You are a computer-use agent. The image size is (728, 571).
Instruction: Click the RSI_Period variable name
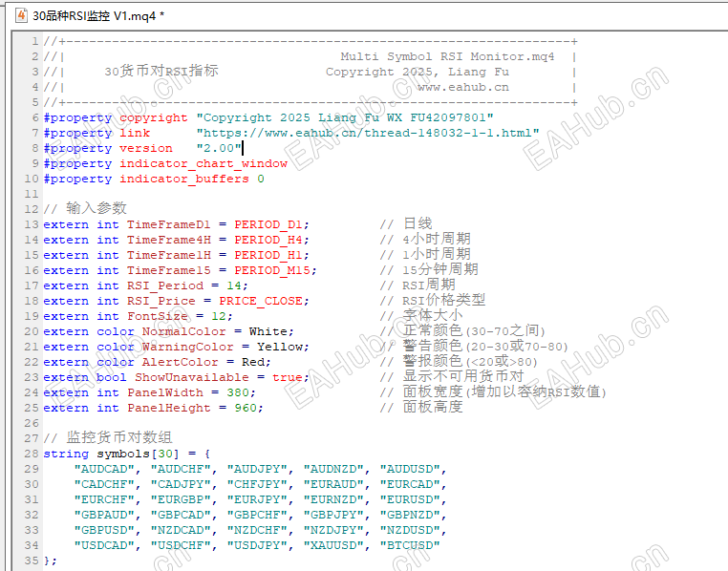[x=165, y=286]
